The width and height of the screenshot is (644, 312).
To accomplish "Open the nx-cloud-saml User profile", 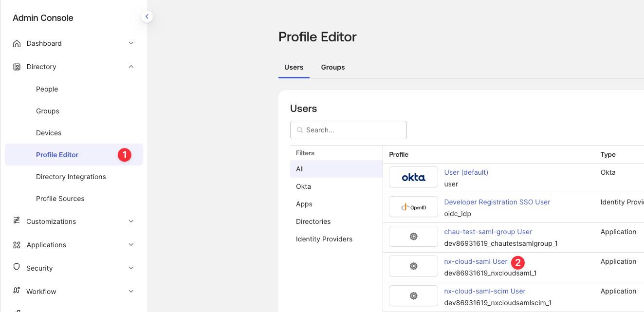I will [x=476, y=261].
